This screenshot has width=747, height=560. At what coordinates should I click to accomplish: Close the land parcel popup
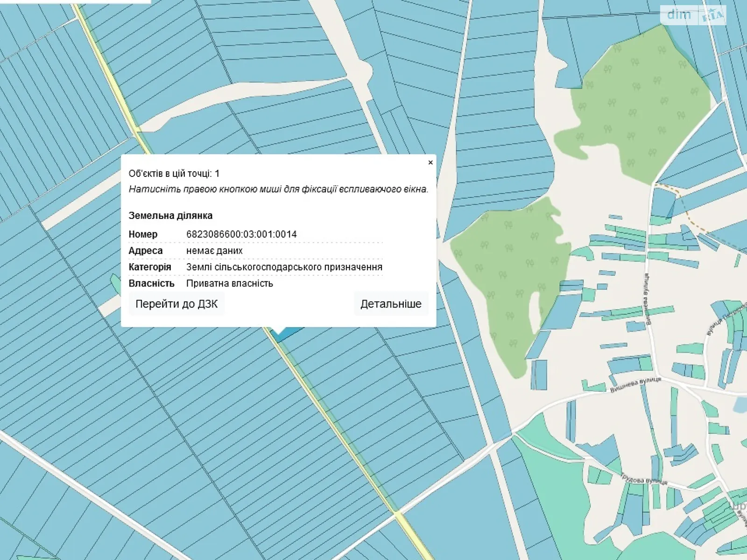point(430,162)
